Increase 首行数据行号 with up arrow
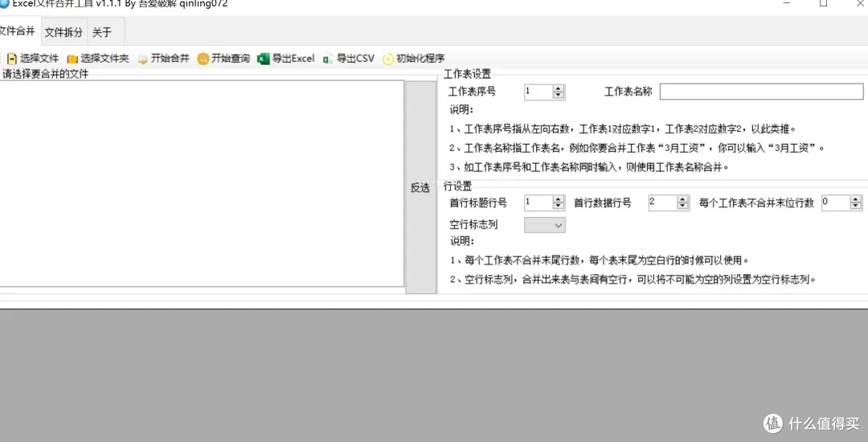The image size is (868, 442). [x=683, y=199]
